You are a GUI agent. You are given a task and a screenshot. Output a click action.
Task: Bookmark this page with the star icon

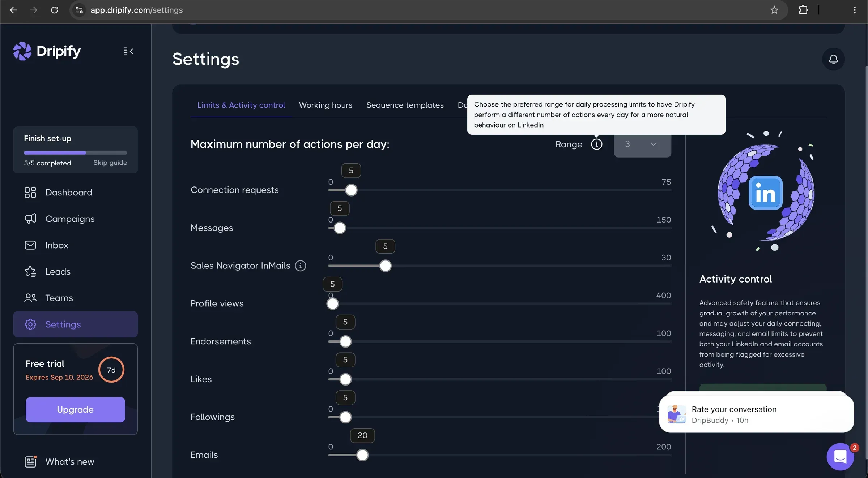(x=774, y=10)
